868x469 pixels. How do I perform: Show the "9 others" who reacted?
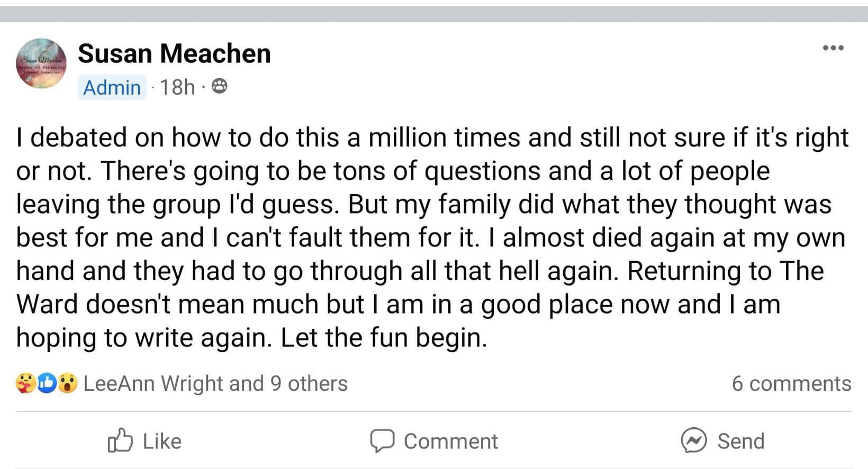[x=309, y=383]
